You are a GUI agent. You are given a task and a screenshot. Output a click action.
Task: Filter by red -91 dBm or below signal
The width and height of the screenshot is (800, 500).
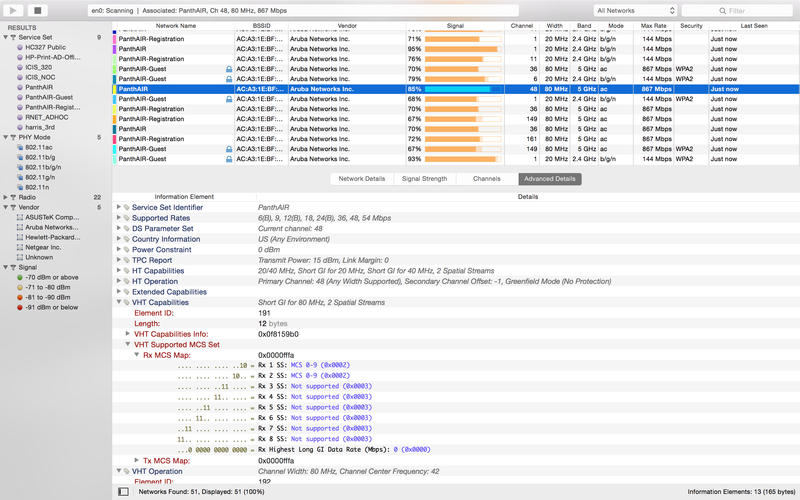tap(51, 306)
